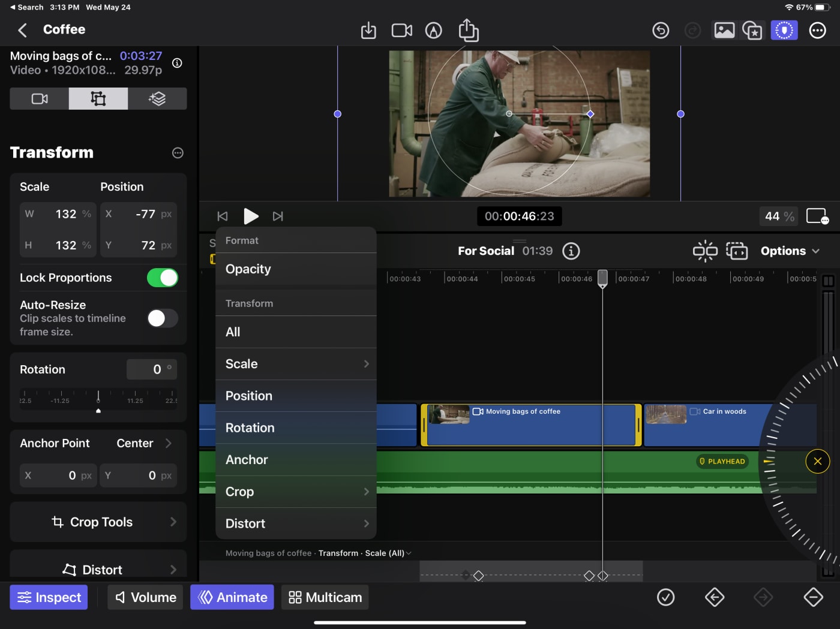Switch to the transform inspector tab

[x=98, y=99]
